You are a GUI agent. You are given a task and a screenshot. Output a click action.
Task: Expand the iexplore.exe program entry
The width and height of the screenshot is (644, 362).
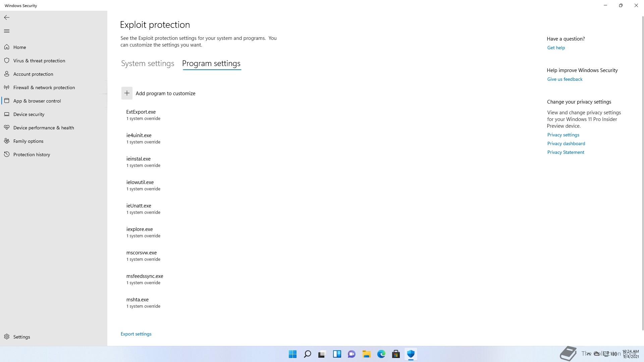tap(140, 232)
